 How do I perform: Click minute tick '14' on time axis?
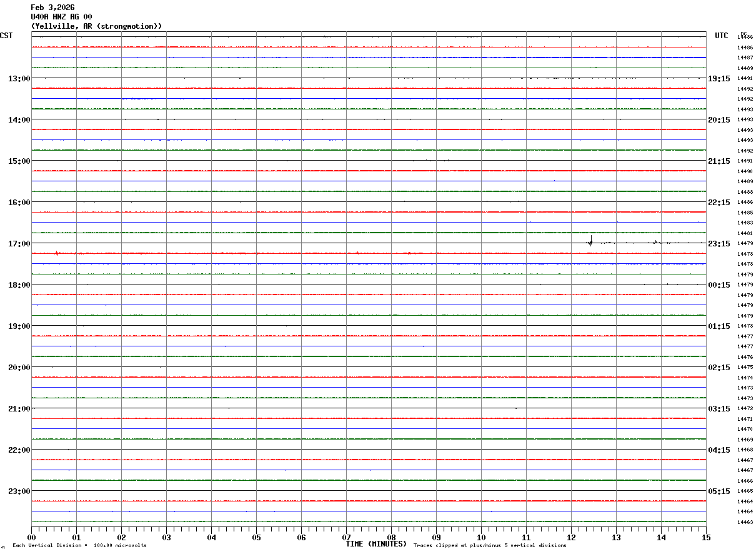tap(661, 537)
